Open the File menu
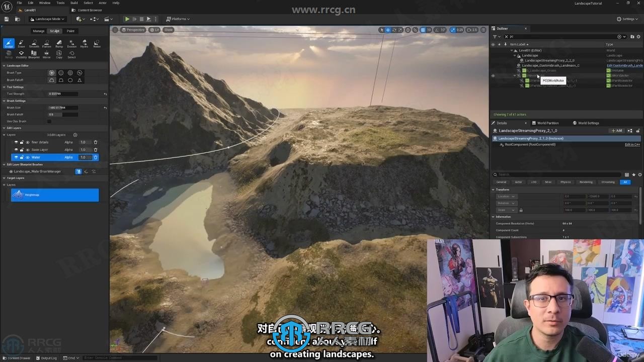This screenshot has width=644, height=362. coord(19,3)
